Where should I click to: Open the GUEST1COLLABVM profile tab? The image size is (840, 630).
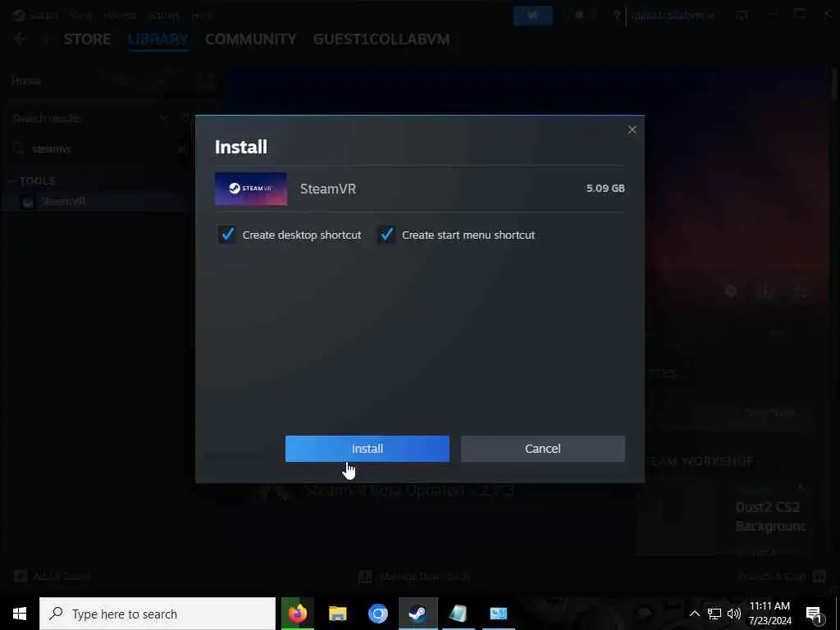[x=381, y=39]
